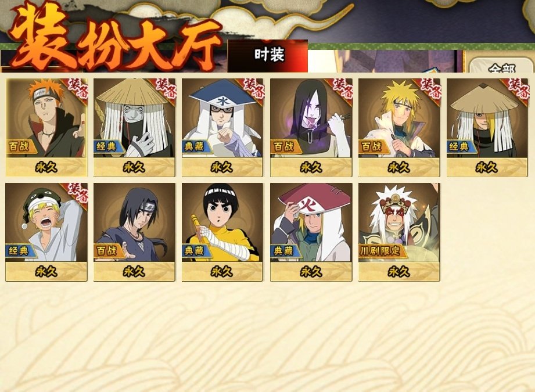Click the 装备 ribbon on pajama Naruto card
535x392 pixels.
[x=77, y=193]
